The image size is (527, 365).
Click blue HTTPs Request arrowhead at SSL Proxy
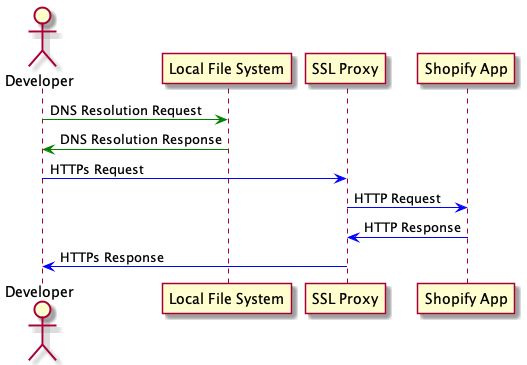340,178
